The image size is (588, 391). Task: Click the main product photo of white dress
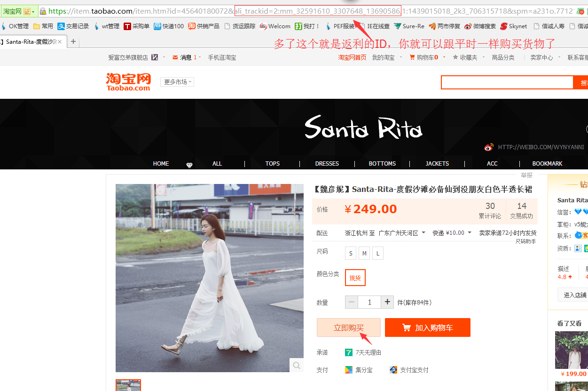pos(210,278)
